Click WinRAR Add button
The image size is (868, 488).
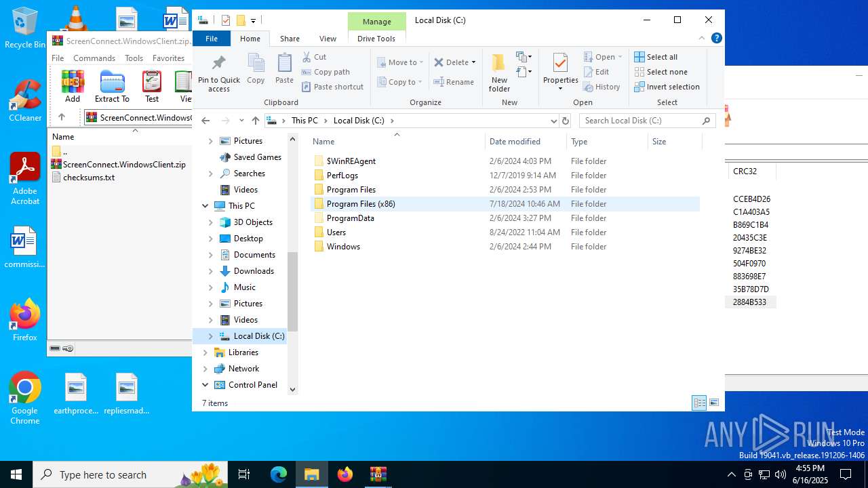tap(73, 87)
